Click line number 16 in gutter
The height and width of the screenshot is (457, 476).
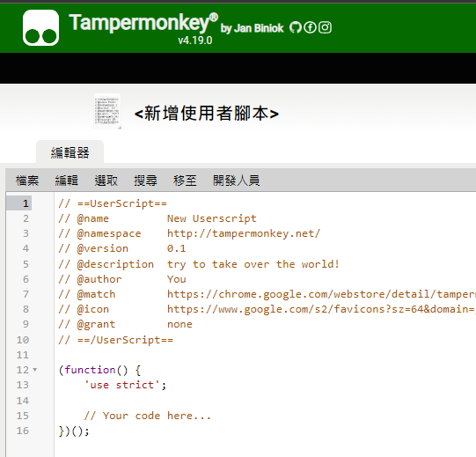[x=23, y=431]
